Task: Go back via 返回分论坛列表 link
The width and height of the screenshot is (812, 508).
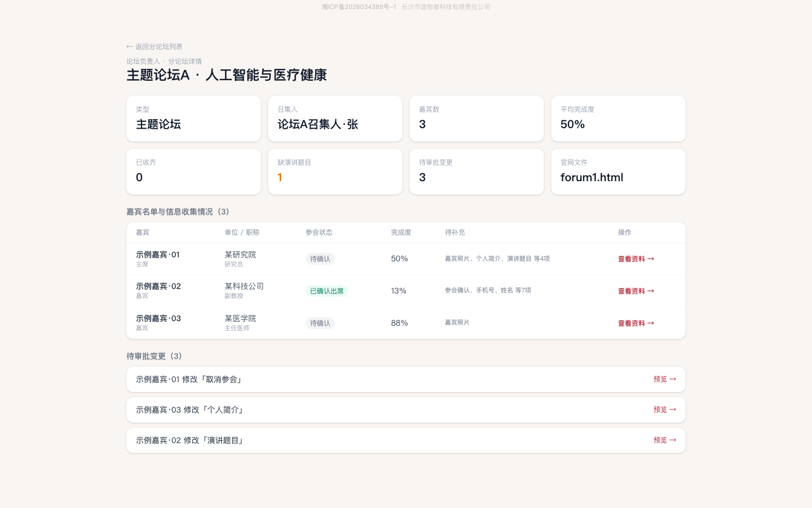Action: tap(155, 47)
